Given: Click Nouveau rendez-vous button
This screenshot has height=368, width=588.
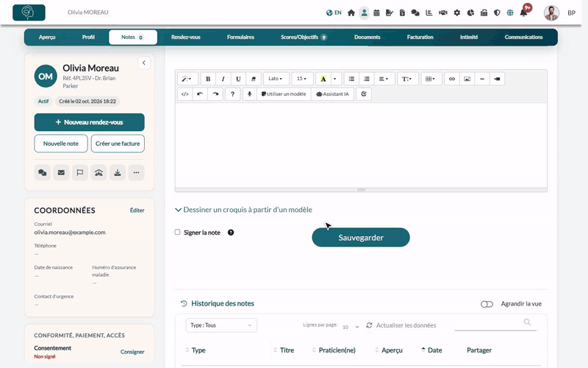Looking at the screenshot, I should 89,122.
